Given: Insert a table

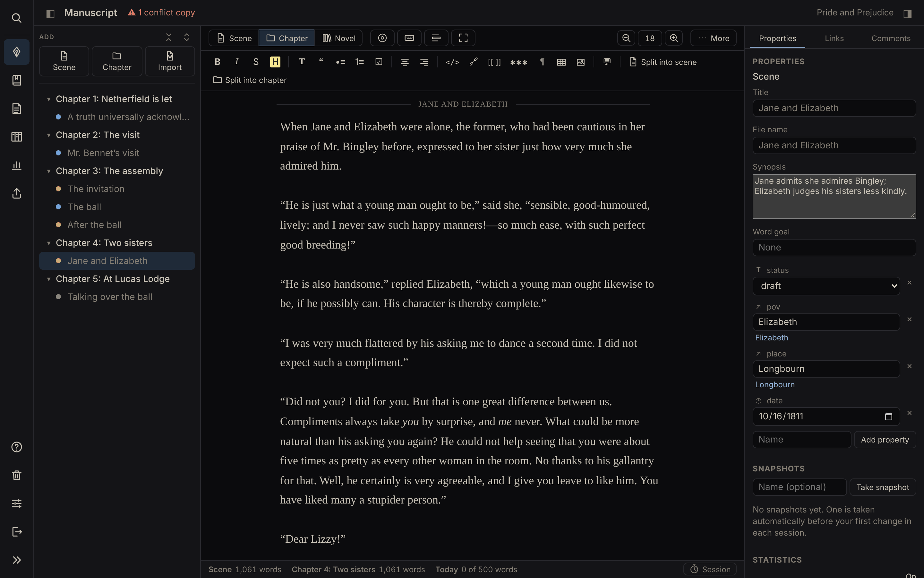Looking at the screenshot, I should (x=561, y=62).
